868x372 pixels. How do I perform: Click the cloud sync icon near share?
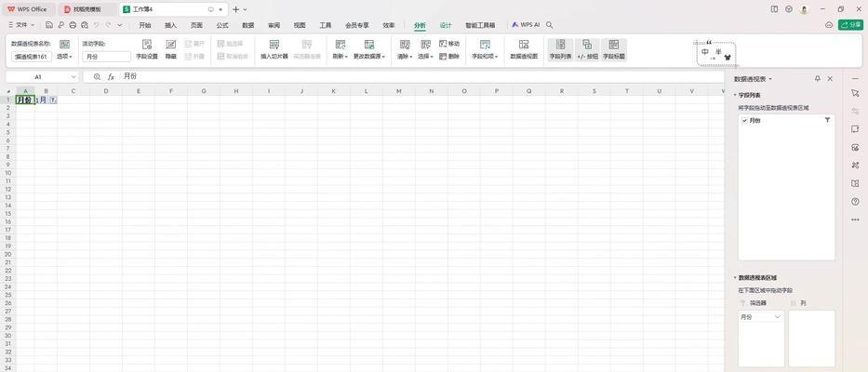click(x=829, y=25)
